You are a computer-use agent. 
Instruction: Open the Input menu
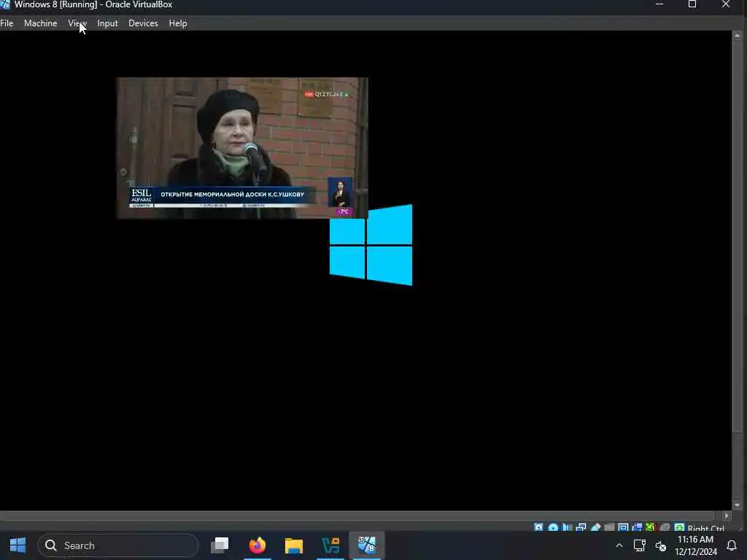coord(107,23)
